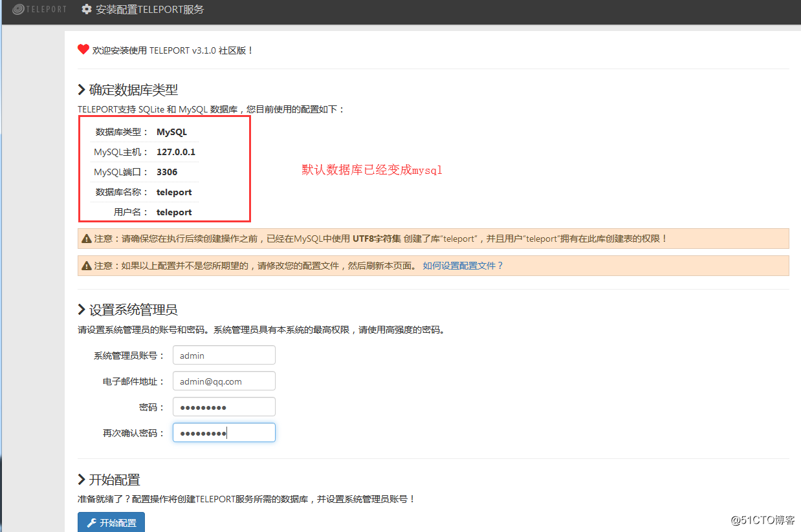Viewport: 801px width, 532px height.
Task: Open 如何设置配置文件 help link
Action: (463, 266)
